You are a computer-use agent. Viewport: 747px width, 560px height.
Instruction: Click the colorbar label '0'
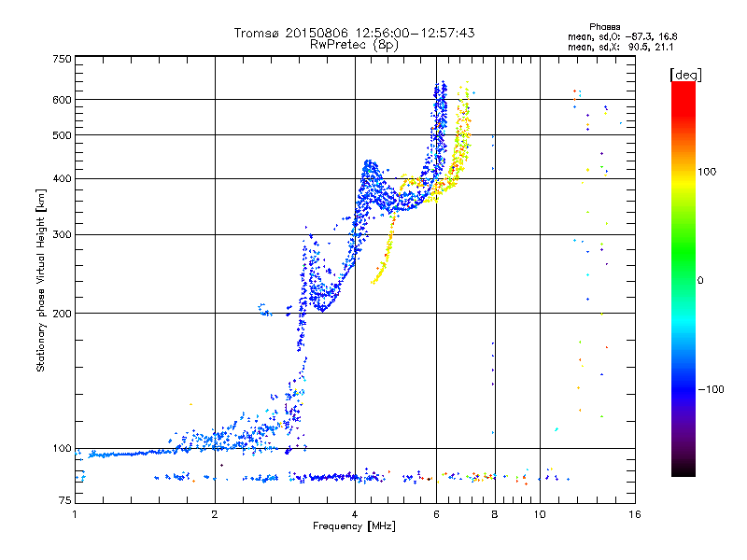(700, 281)
